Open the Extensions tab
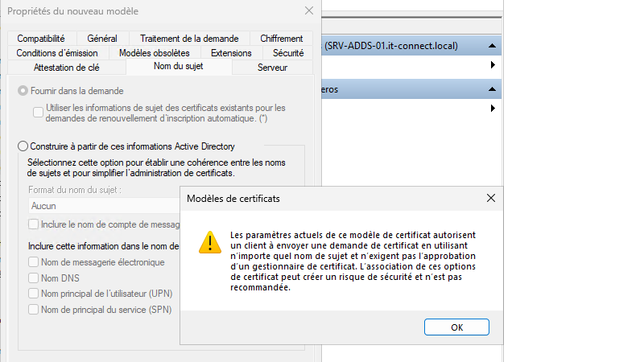 [x=231, y=53]
